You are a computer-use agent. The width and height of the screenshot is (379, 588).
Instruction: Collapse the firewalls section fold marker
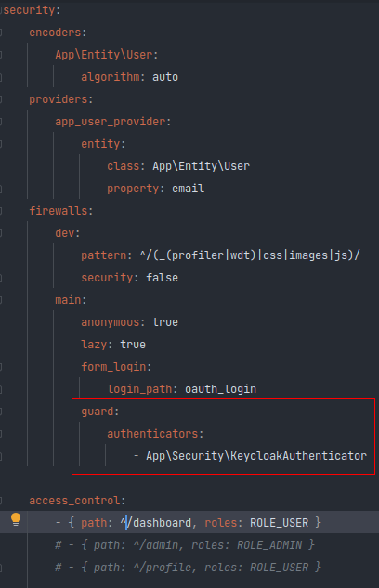click(x=1, y=211)
